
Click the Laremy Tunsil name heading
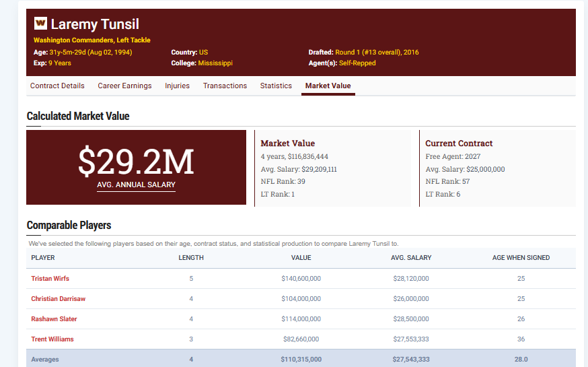tap(95, 24)
